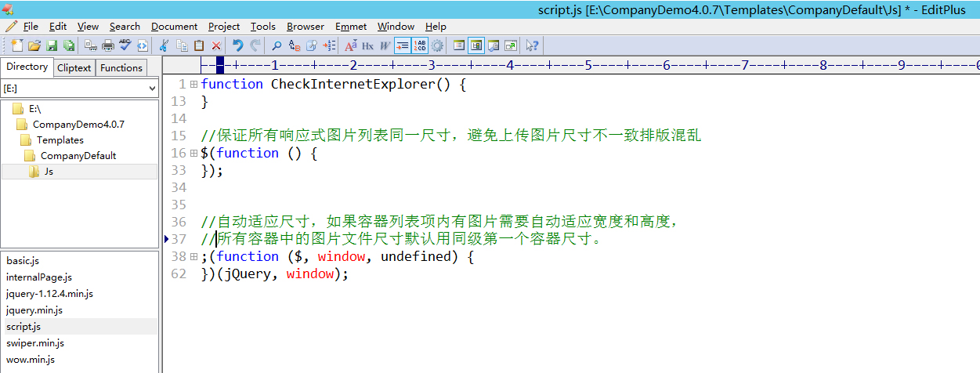Screen dimensions: 980x373
Task: Open the Emmet menu
Action: tap(351, 27)
